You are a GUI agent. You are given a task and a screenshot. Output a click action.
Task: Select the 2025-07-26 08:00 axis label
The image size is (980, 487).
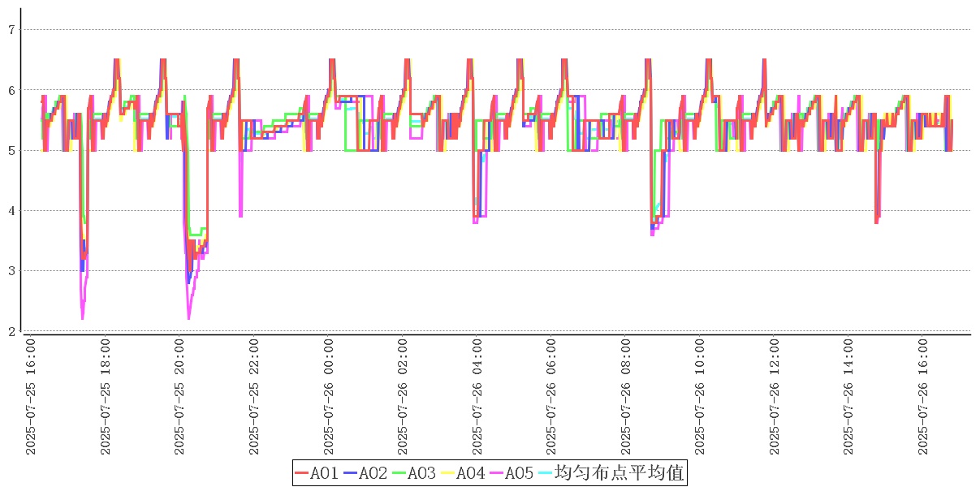626,398
